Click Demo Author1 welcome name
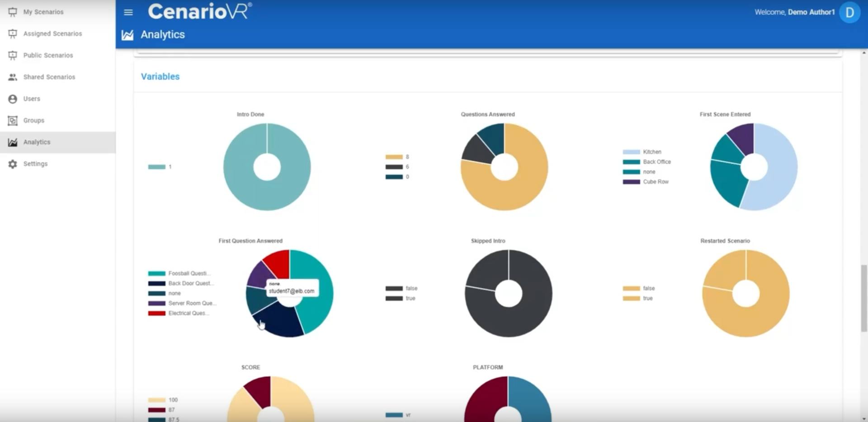The height and width of the screenshot is (422, 868). 811,12
